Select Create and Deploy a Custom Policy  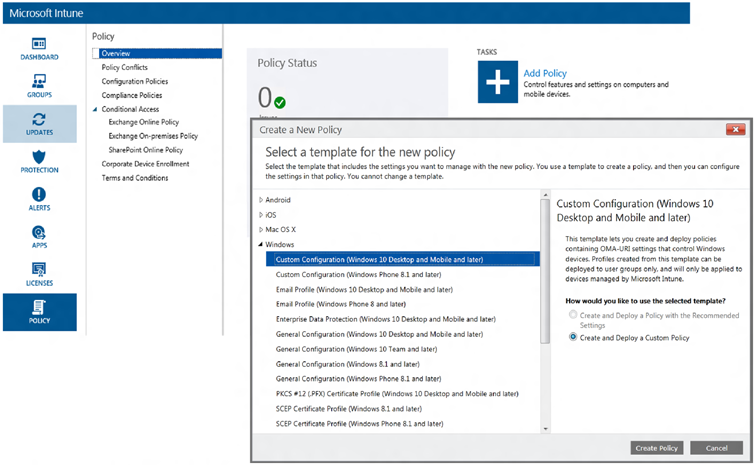pyautogui.click(x=573, y=337)
